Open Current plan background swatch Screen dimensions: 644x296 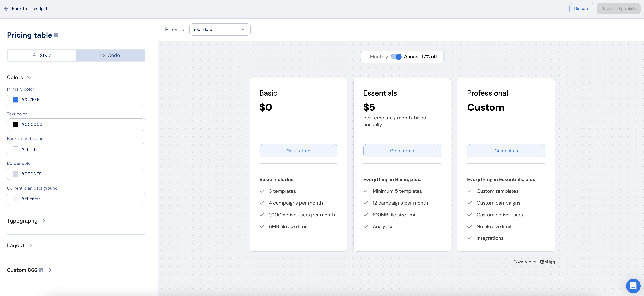(15, 199)
